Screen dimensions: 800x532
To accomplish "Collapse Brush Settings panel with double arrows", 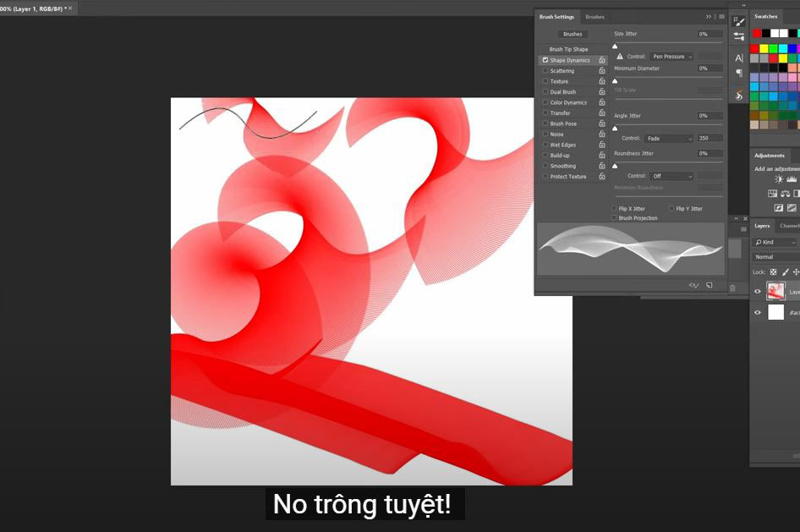I will point(708,17).
